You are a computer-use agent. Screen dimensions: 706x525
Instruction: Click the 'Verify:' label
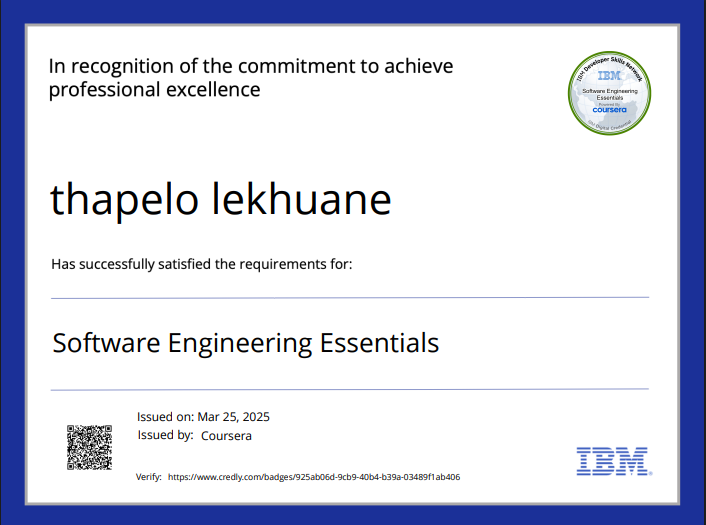(148, 478)
